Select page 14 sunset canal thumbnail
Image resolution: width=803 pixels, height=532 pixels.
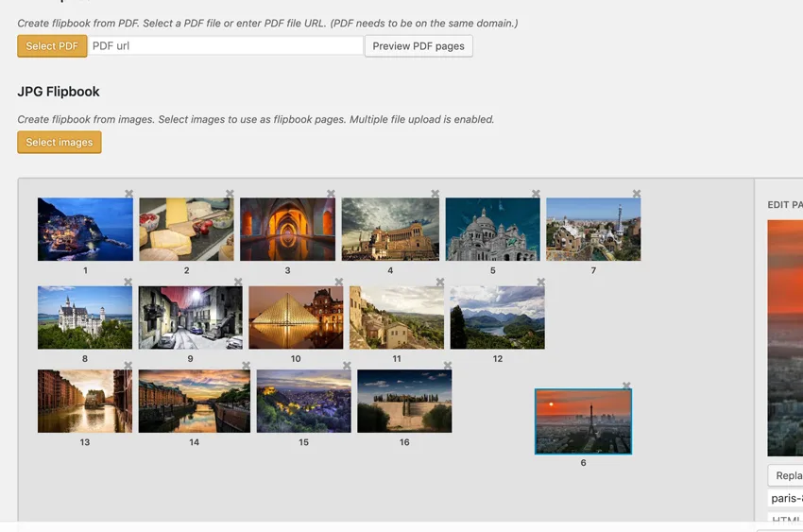[195, 401]
